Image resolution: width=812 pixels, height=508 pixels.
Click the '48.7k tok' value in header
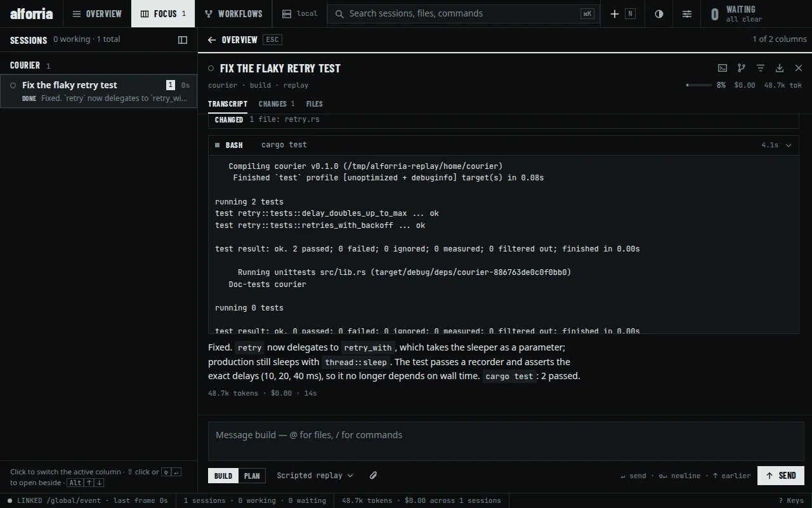pyautogui.click(x=783, y=85)
